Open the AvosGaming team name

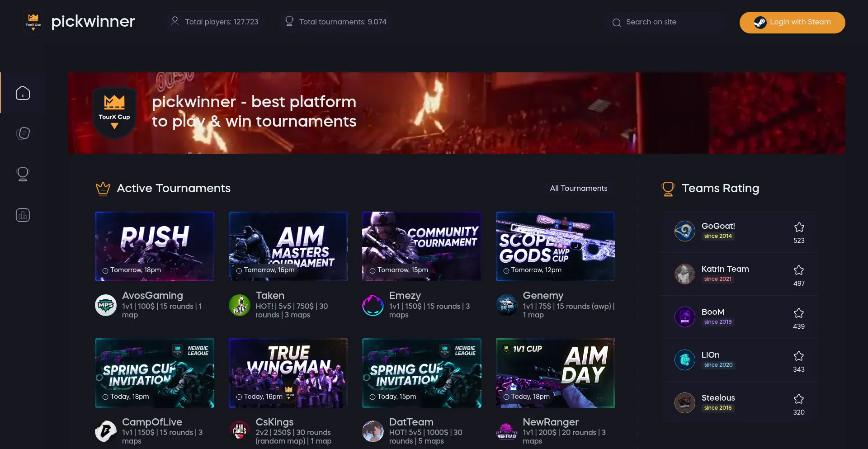[x=152, y=296]
